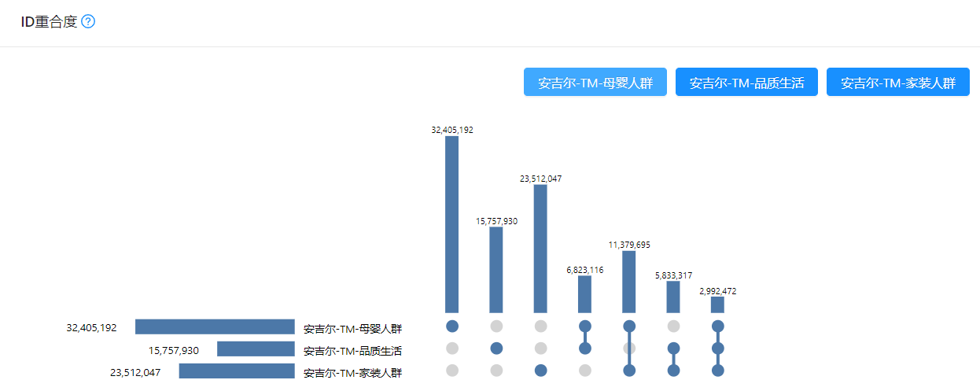Click the blue 家装人群 dot in third column
Viewport: 980px width, 391px height.
point(540,371)
